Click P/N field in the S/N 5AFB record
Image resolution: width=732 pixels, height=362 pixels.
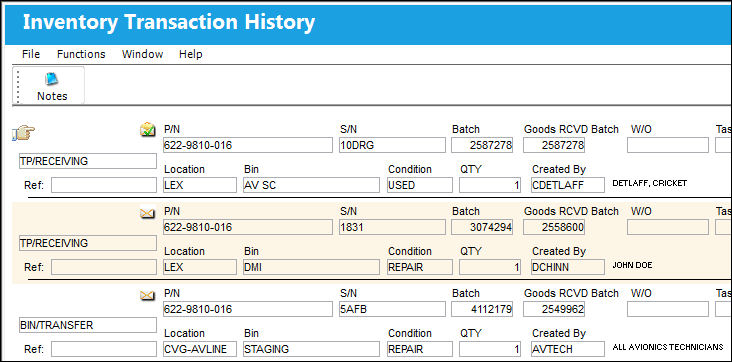tap(247, 309)
